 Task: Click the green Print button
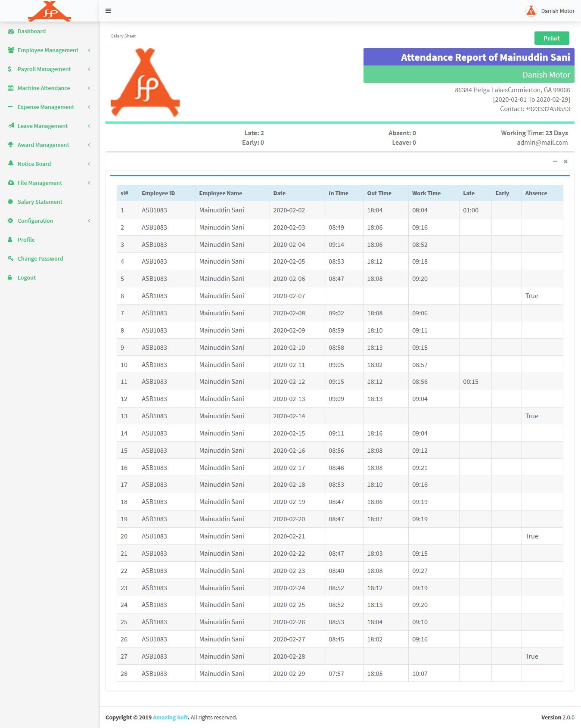(552, 38)
